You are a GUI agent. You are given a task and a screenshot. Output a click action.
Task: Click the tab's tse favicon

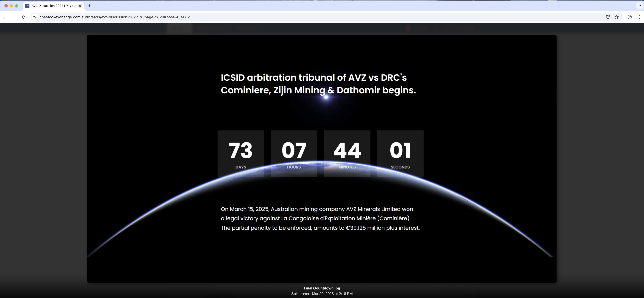click(27, 6)
